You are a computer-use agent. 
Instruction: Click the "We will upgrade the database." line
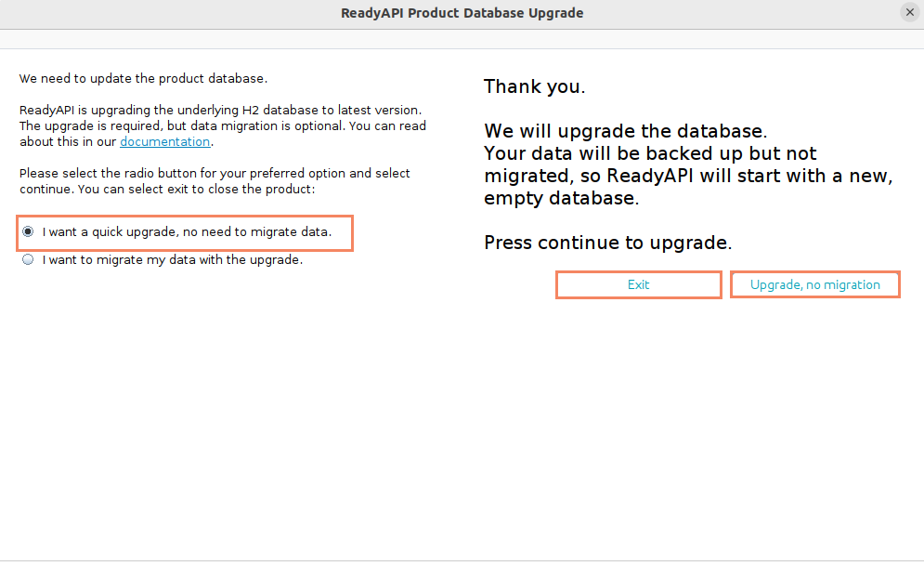[625, 131]
